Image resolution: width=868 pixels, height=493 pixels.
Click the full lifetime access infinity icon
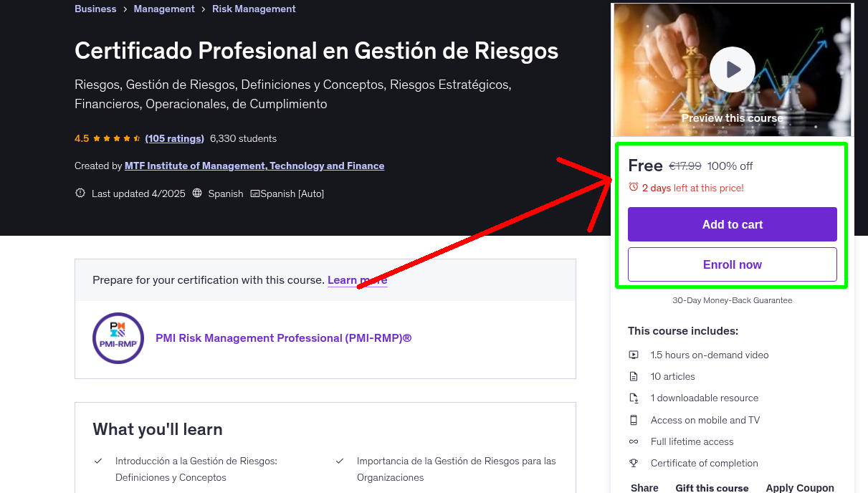(x=634, y=441)
